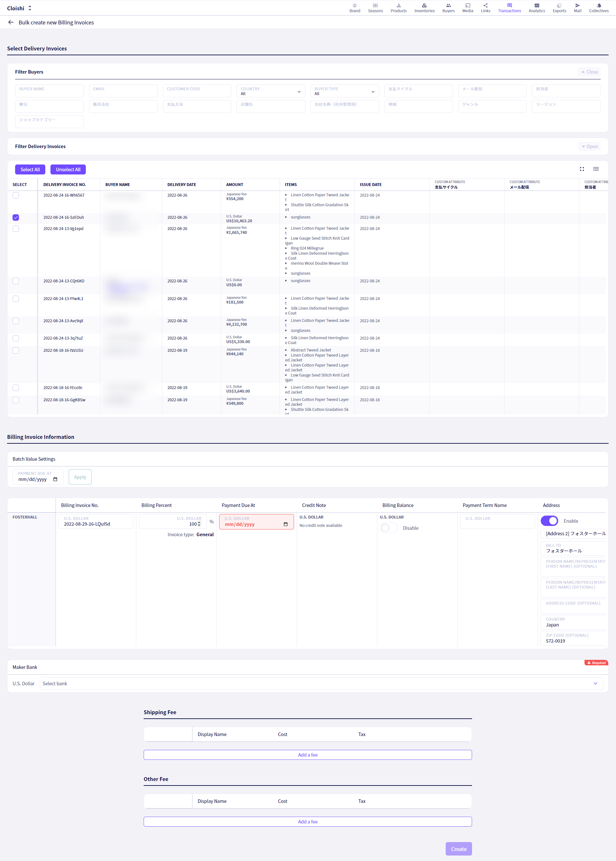Open the Country filter dropdown
This screenshot has height=861, width=616.
coord(271,91)
